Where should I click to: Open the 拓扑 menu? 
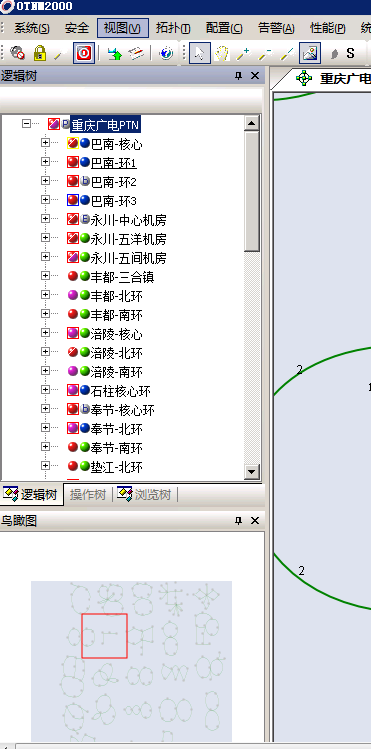[173, 29]
